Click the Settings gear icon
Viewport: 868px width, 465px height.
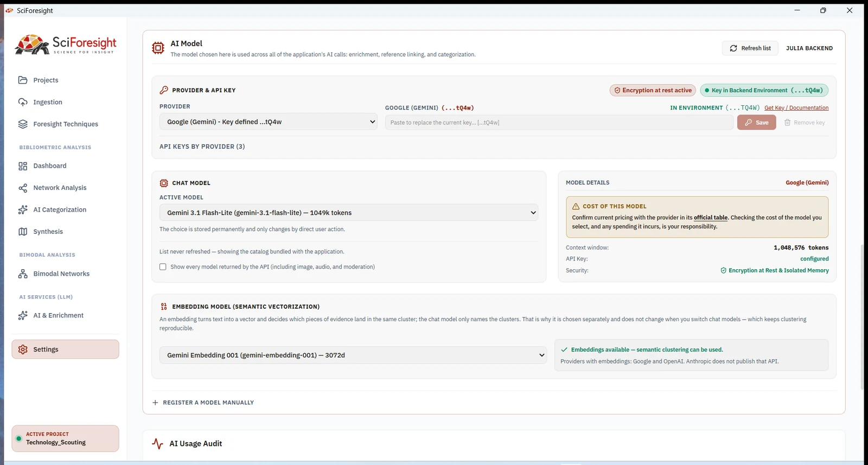23,349
